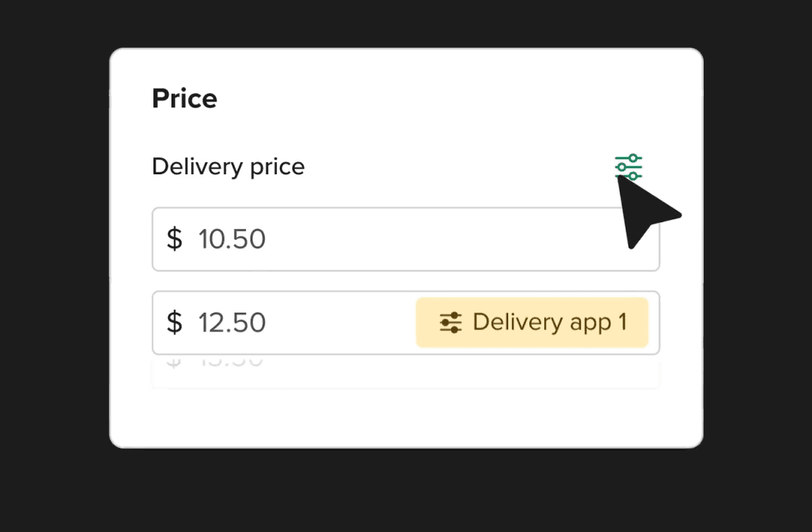Image resolution: width=812 pixels, height=532 pixels.
Task: Select the sliders icon inside Delivery app 1 chip
Action: (450, 322)
